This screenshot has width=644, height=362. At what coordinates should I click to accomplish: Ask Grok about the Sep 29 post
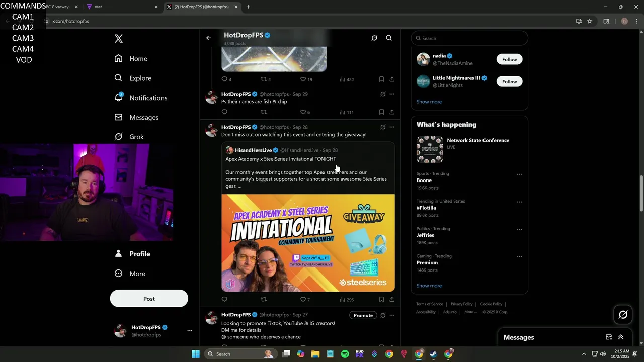[x=383, y=94]
